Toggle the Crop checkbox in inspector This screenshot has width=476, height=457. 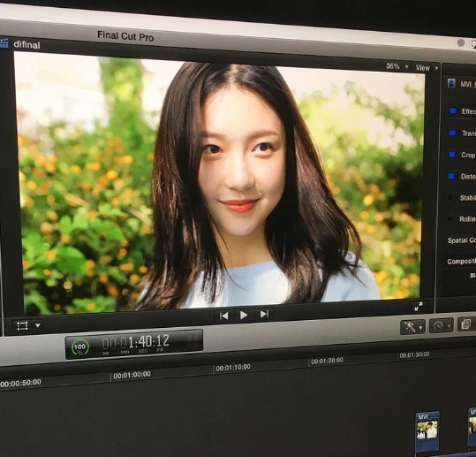point(452,155)
